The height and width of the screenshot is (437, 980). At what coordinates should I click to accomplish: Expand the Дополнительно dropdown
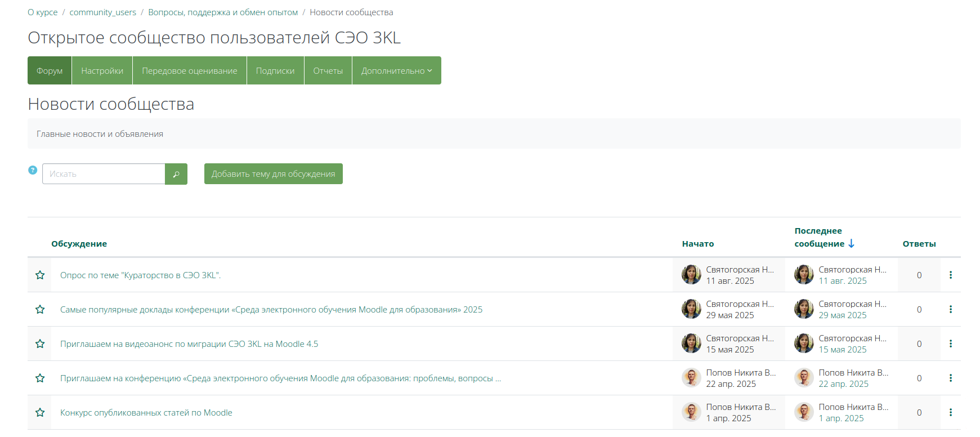[x=396, y=70]
